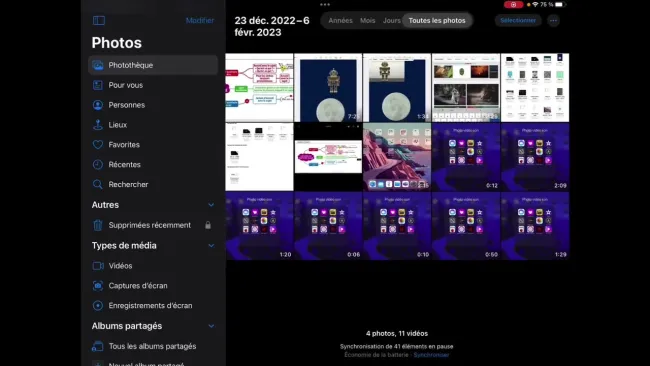This screenshot has height=366, width=650.
Task: Open Personnes in the sidebar
Action: click(153, 105)
